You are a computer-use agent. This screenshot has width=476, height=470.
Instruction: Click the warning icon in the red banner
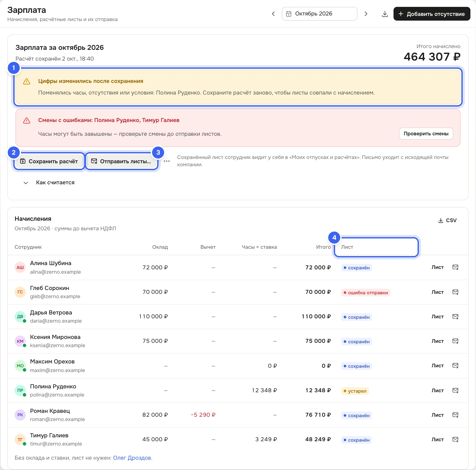click(x=27, y=121)
